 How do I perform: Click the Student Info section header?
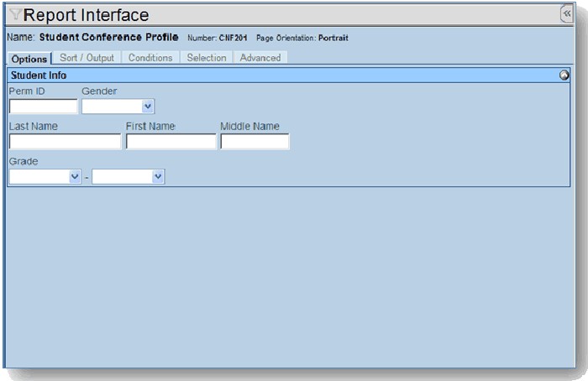(x=39, y=76)
